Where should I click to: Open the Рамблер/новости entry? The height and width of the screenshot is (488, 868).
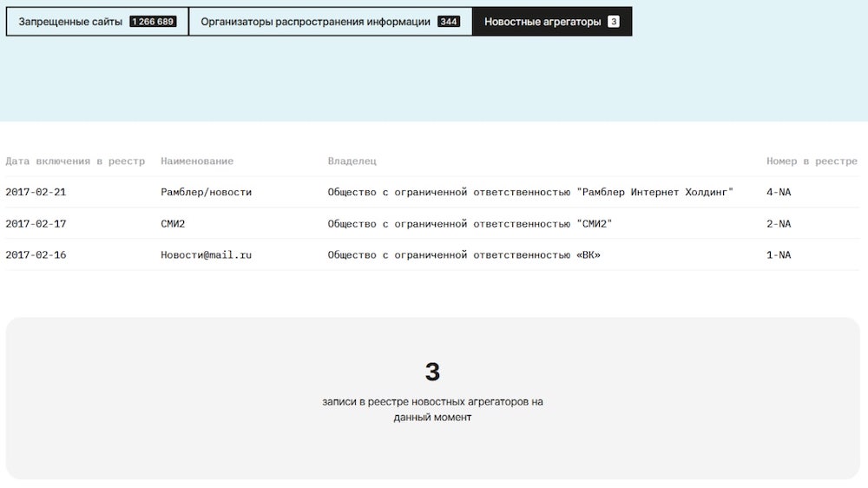click(206, 192)
